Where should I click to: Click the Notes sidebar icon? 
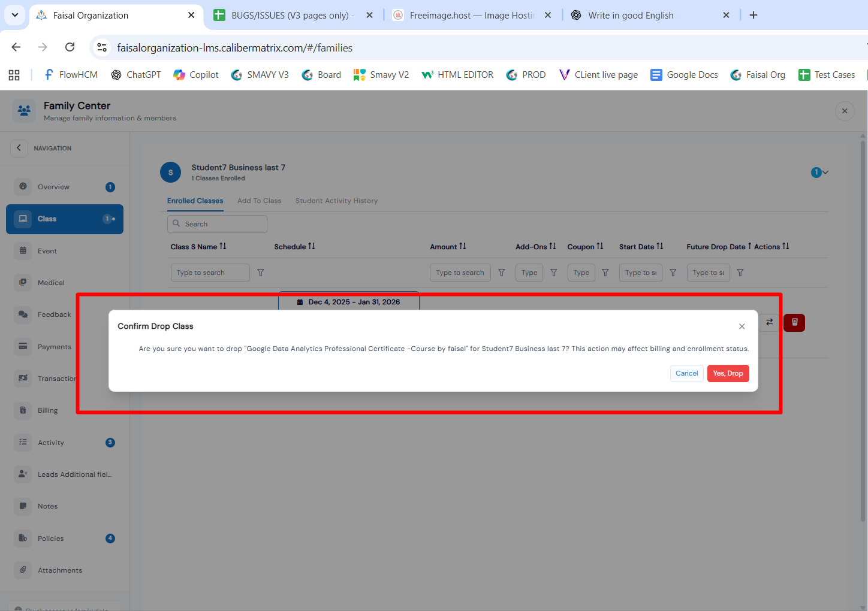23,506
